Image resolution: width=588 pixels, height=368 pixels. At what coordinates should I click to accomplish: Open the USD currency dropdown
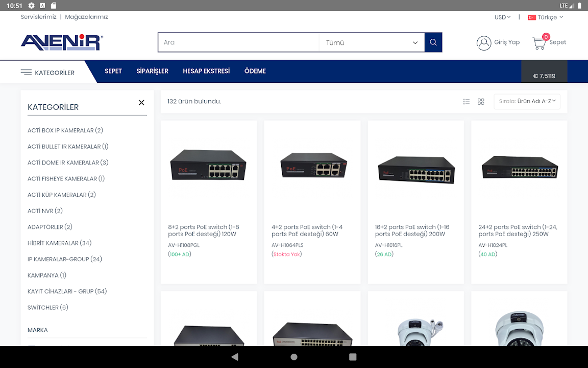tap(502, 17)
